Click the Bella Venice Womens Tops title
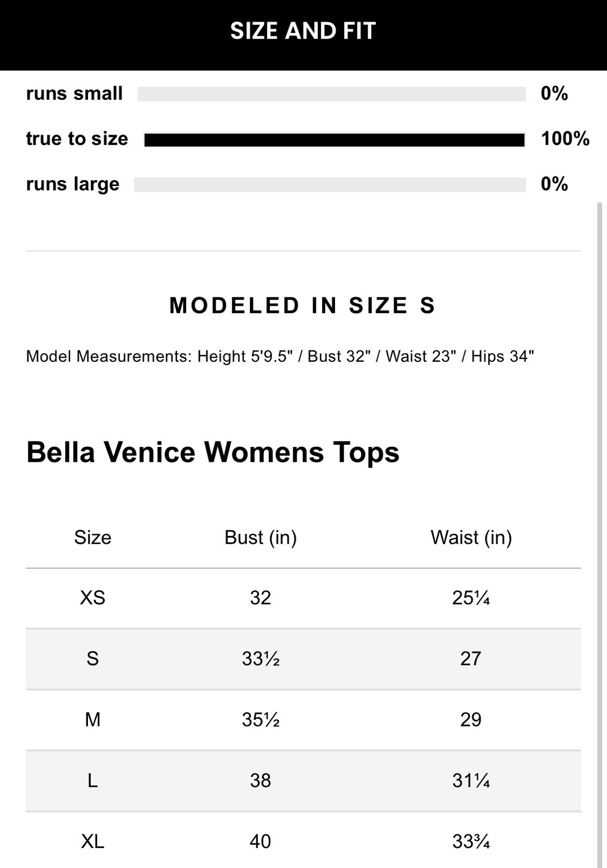The image size is (607, 868). click(212, 452)
